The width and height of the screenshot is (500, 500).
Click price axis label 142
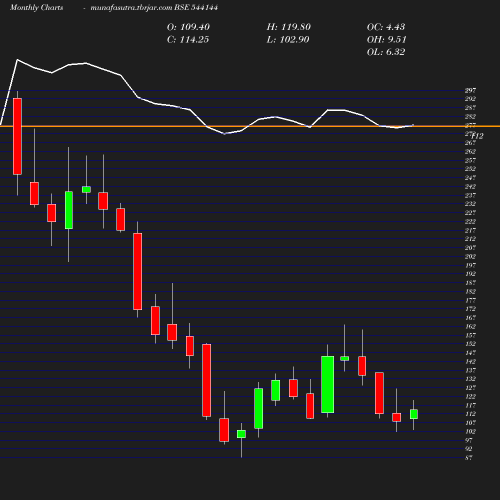click(x=470, y=362)
